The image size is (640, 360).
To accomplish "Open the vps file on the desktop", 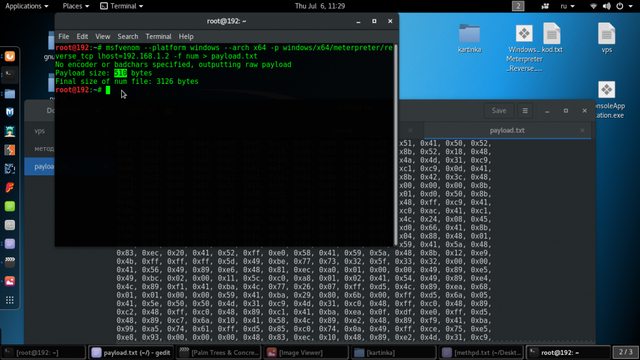I will 607,38.
